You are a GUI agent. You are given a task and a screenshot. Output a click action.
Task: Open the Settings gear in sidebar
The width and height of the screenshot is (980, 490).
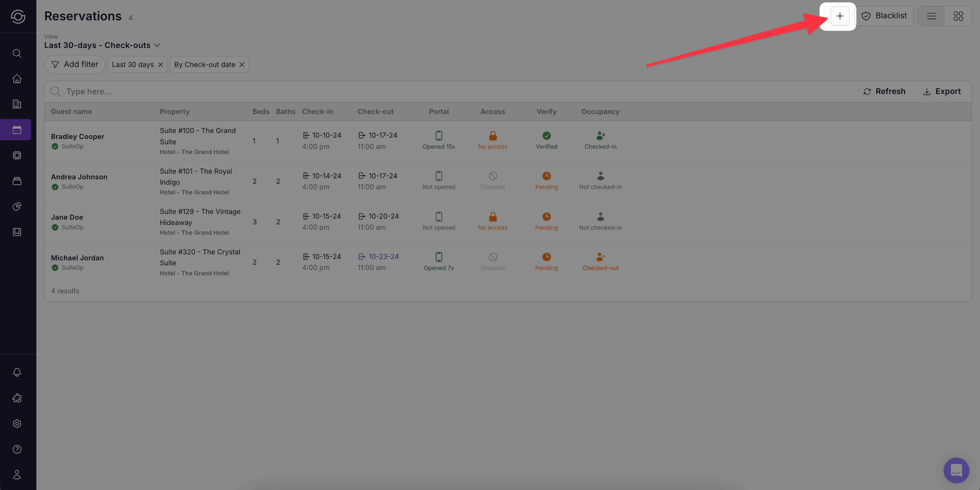coord(17,424)
